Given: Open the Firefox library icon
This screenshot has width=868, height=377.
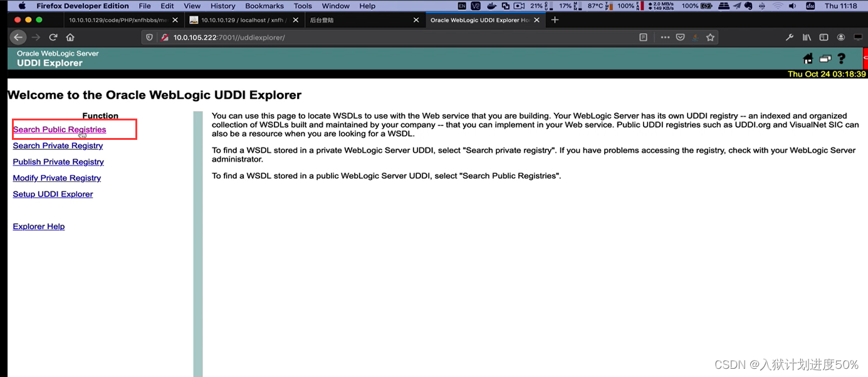Looking at the screenshot, I should coord(807,38).
